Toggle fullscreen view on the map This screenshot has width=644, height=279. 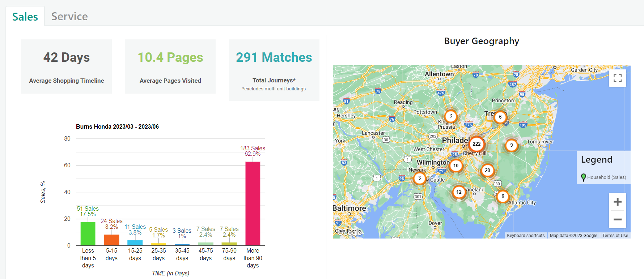pyautogui.click(x=618, y=78)
